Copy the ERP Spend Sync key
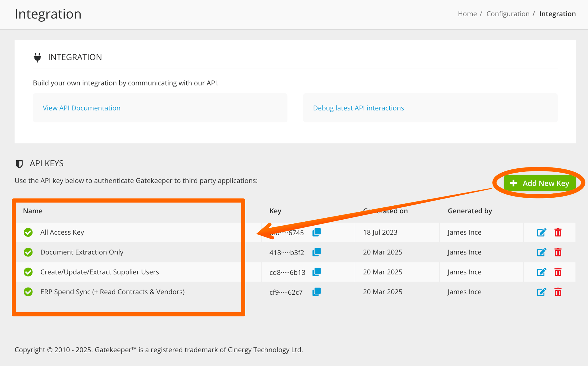This screenshot has height=366, width=588. pos(317,292)
